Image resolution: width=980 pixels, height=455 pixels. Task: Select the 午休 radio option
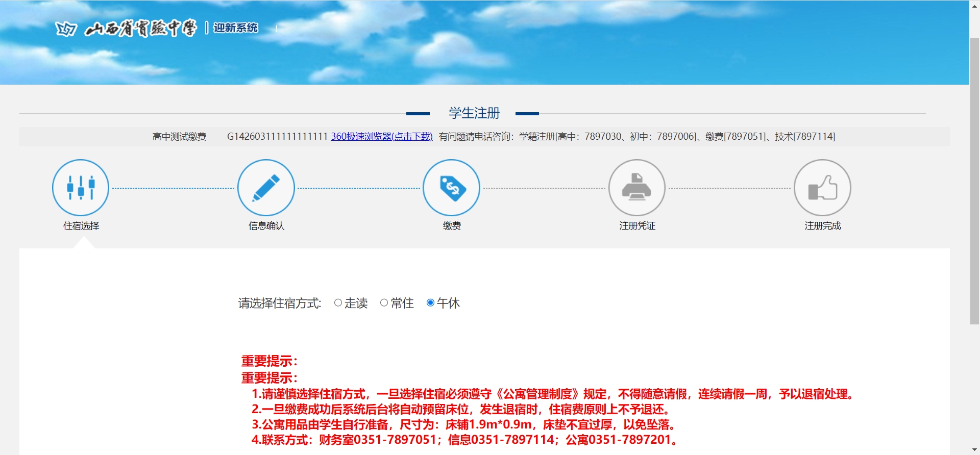[x=430, y=303]
